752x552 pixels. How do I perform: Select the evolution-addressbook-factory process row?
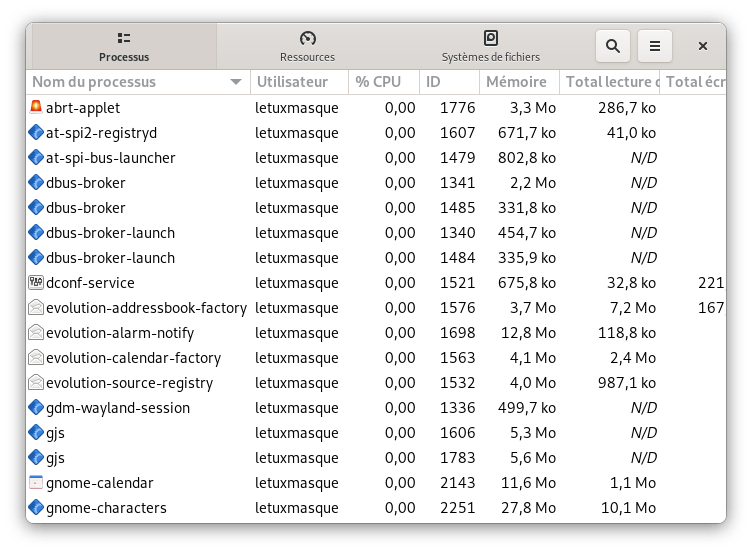146,307
